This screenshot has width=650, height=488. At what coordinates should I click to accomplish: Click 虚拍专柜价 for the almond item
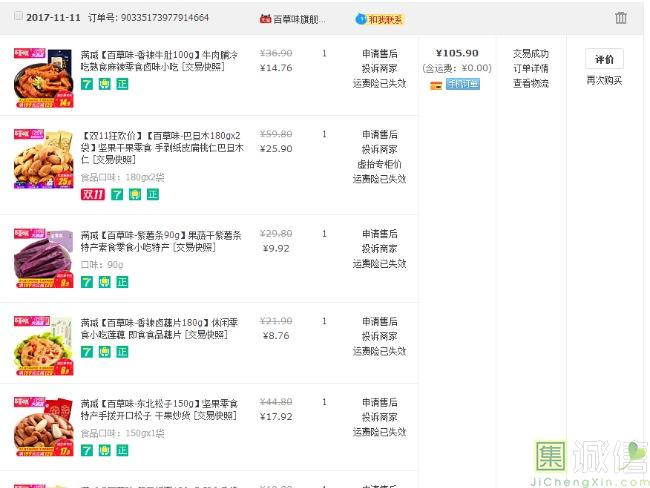tap(379, 164)
